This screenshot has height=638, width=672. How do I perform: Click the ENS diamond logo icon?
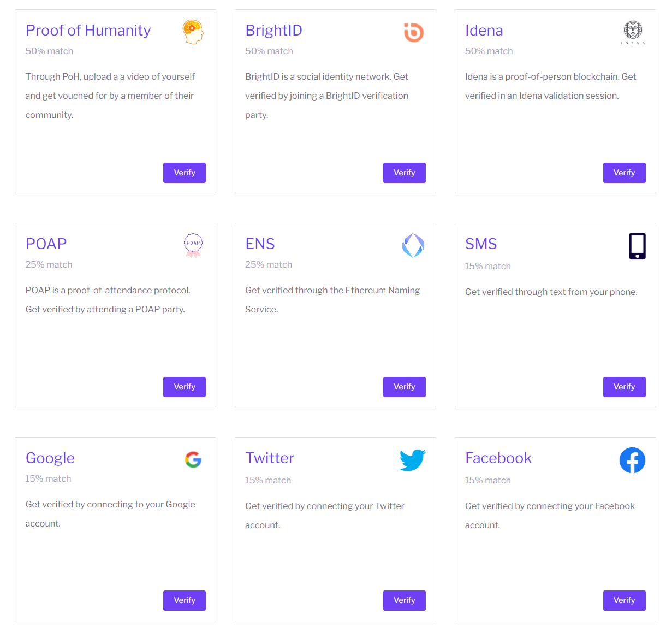pyautogui.click(x=413, y=245)
